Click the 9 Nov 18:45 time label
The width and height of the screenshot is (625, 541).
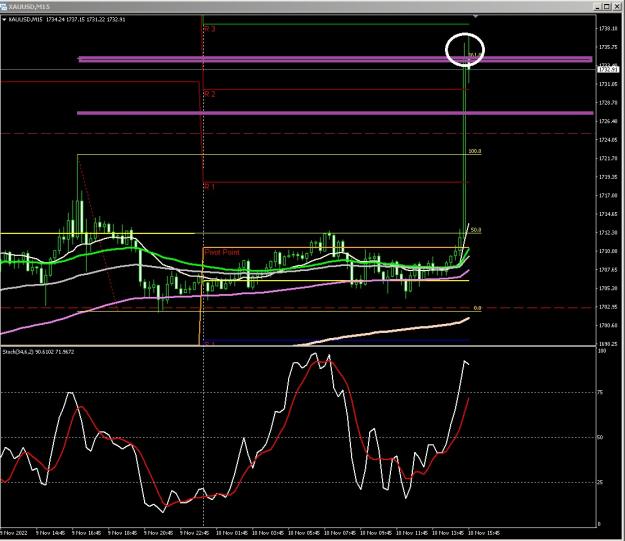(x=122, y=533)
